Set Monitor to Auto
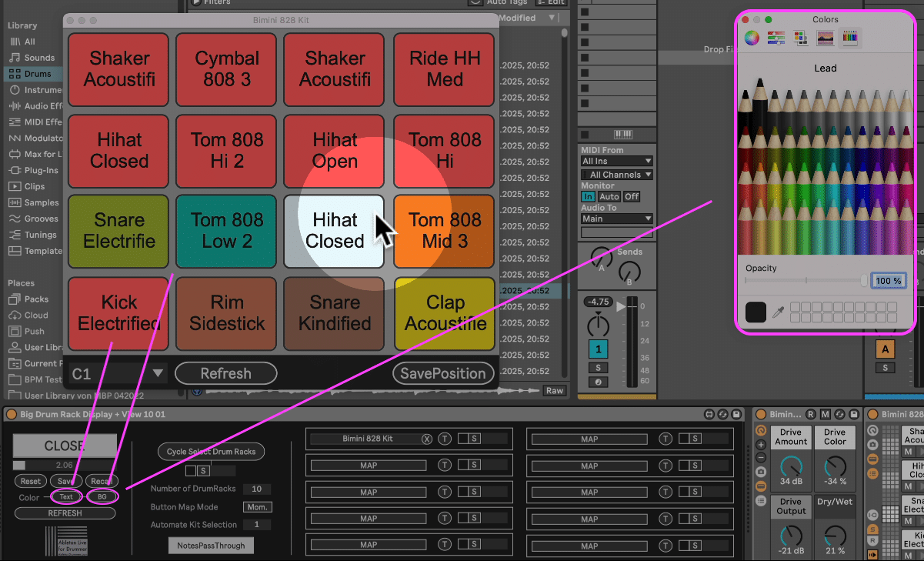 pyautogui.click(x=609, y=196)
